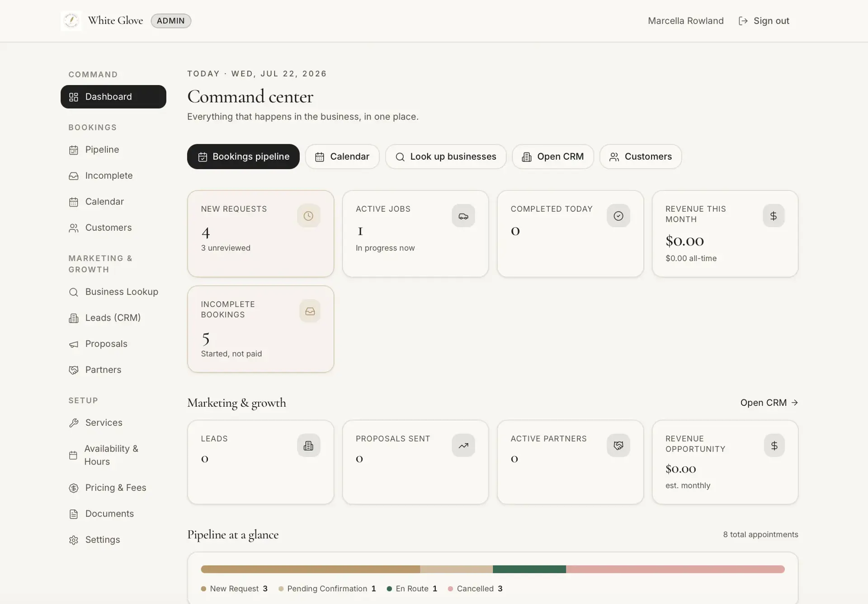Click the Pending Confirmation legend dot
The image size is (868, 604).
[281, 589]
